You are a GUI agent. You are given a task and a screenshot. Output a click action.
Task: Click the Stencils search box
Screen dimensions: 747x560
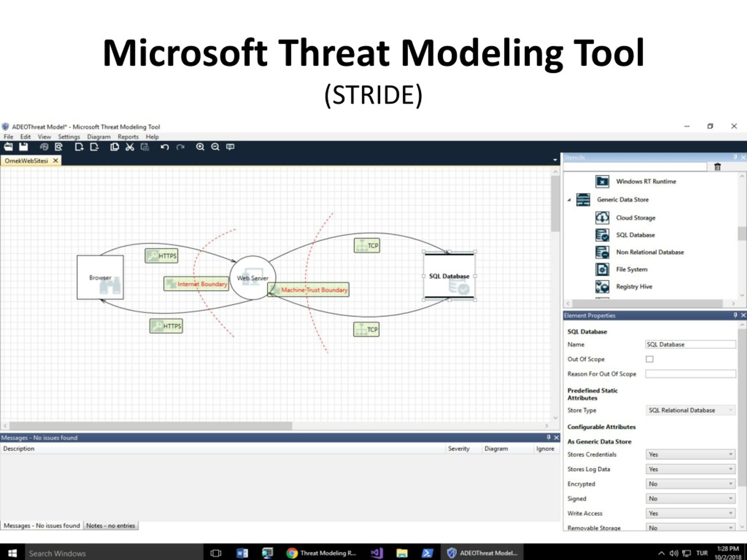(635, 167)
